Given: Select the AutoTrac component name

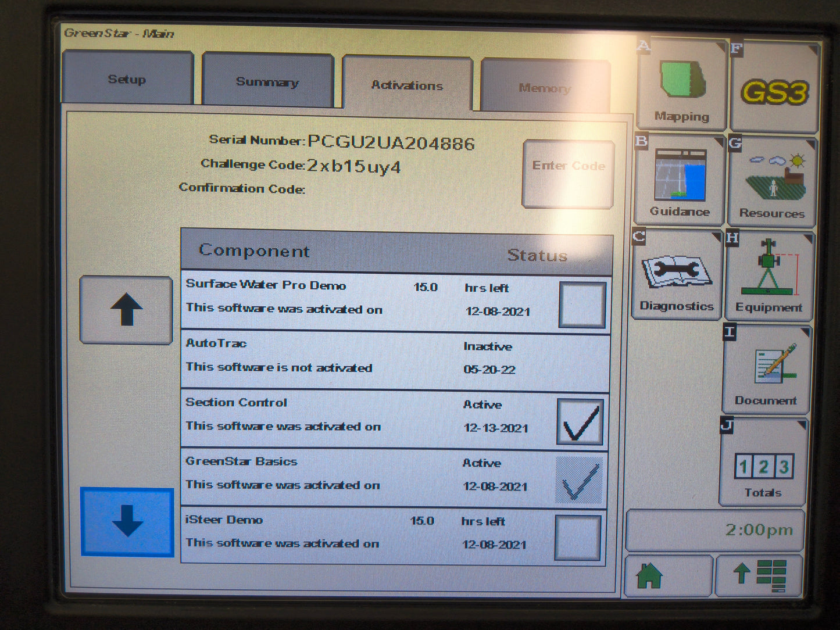Looking at the screenshot, I should point(216,343).
